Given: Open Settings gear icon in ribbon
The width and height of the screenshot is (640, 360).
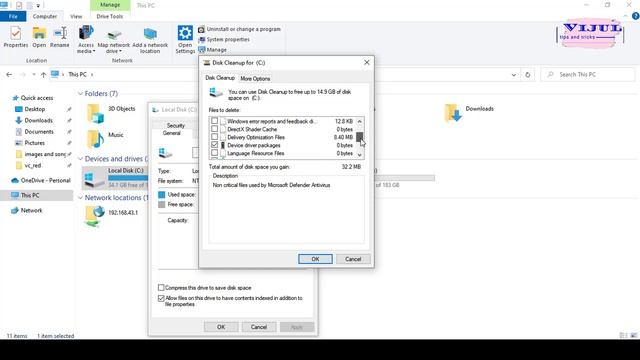Looking at the screenshot, I should pyautogui.click(x=185, y=39).
